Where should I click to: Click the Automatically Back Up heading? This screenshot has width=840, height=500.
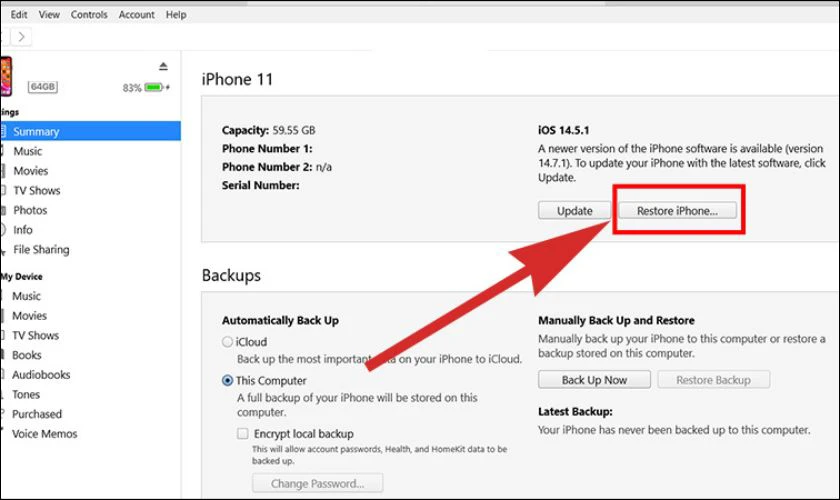[x=280, y=320]
